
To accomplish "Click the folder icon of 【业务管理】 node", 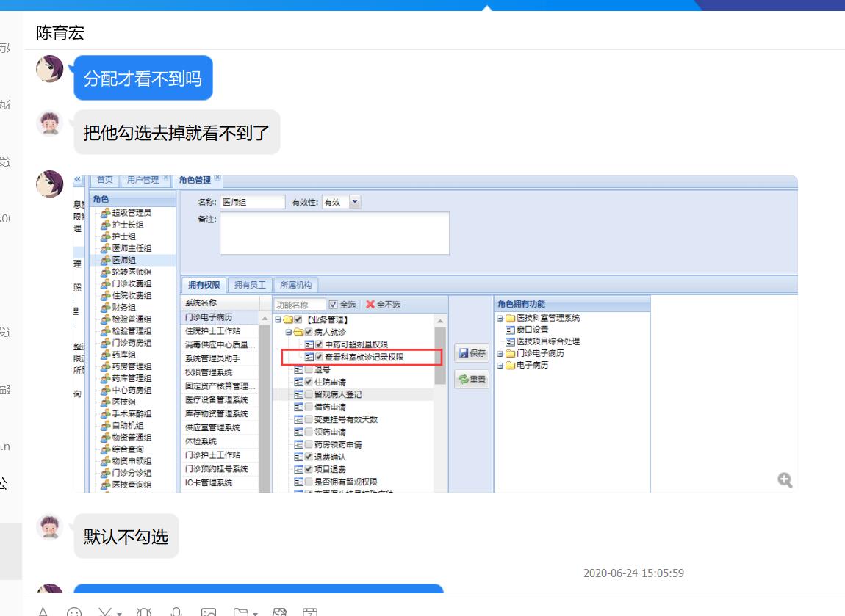I will point(288,319).
